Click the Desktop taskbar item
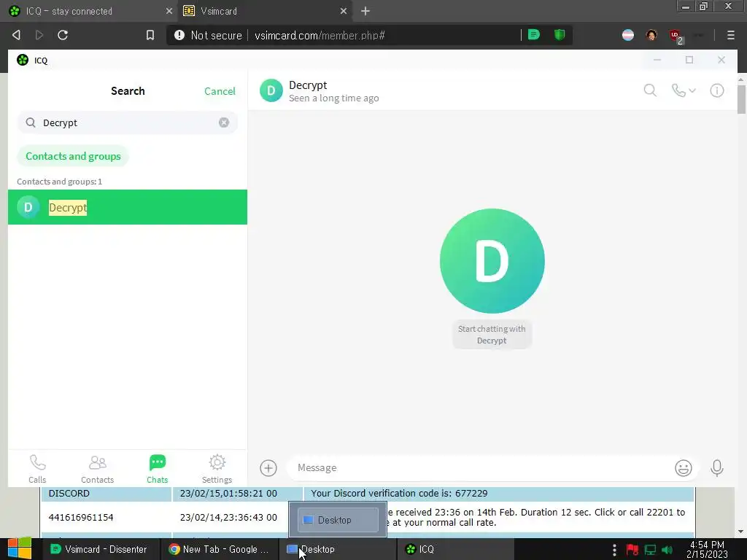The height and width of the screenshot is (560, 747). (x=337, y=549)
